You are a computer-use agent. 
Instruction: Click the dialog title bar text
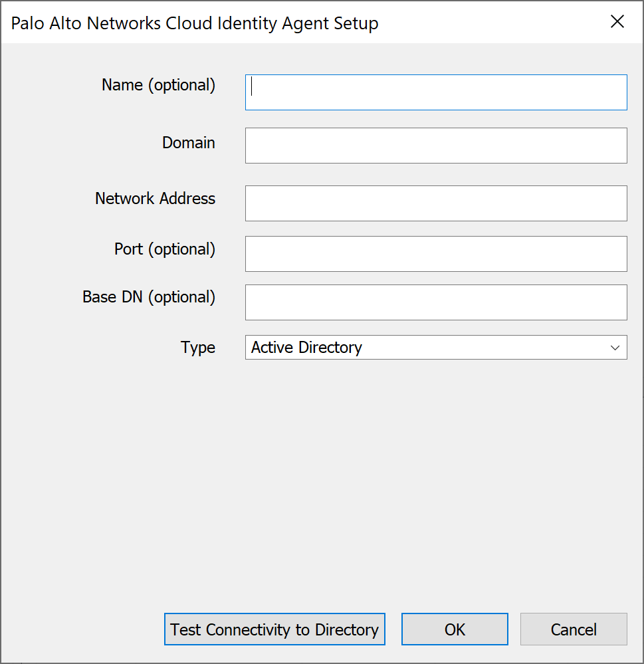195,23
